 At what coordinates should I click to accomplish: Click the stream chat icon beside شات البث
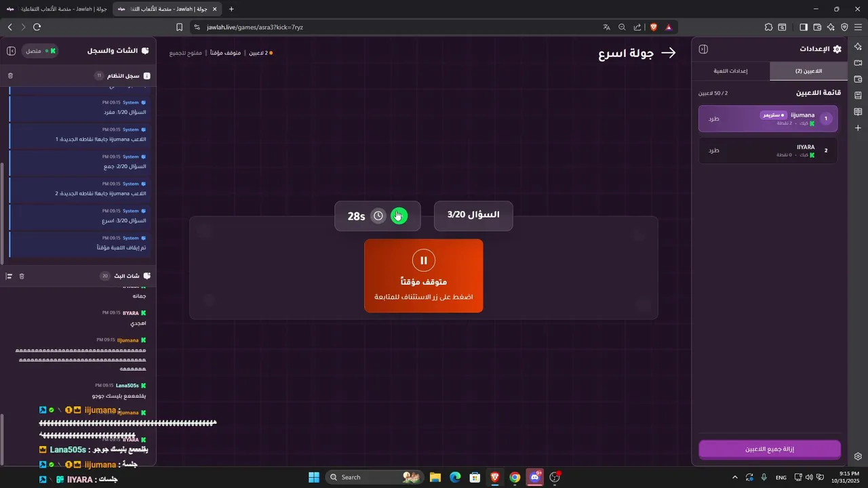tap(147, 276)
